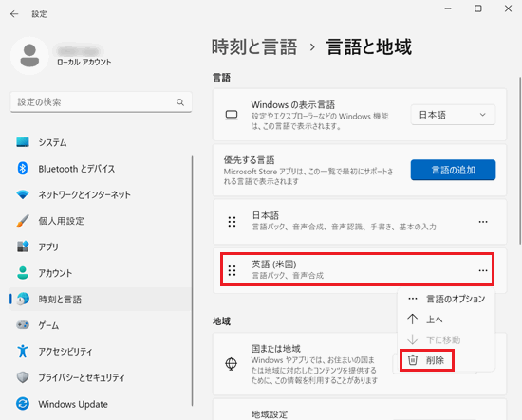The height and width of the screenshot is (420, 522).
Task: Click the ローカル アカウント label
Action: point(84,63)
